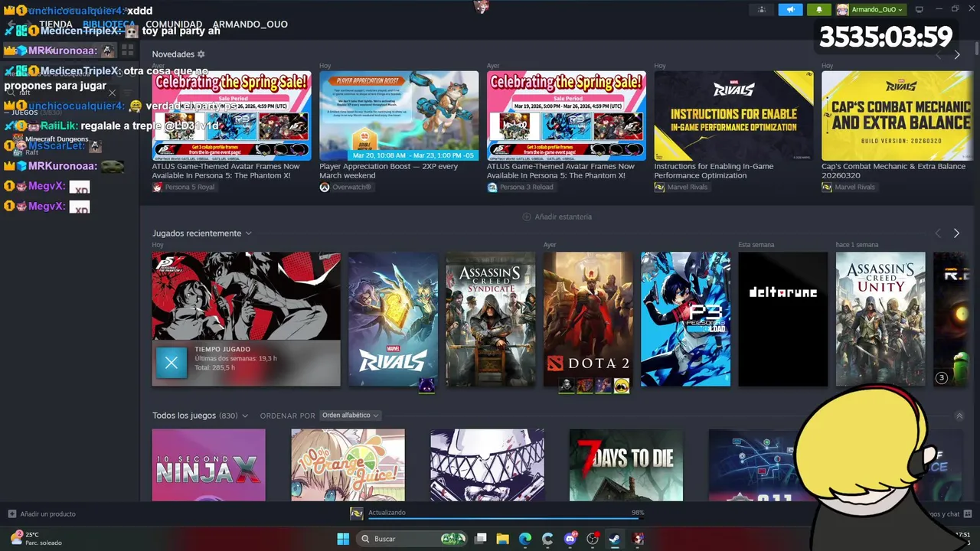Open Novedades settings gear
This screenshot has height=551, width=980.
pos(201,54)
